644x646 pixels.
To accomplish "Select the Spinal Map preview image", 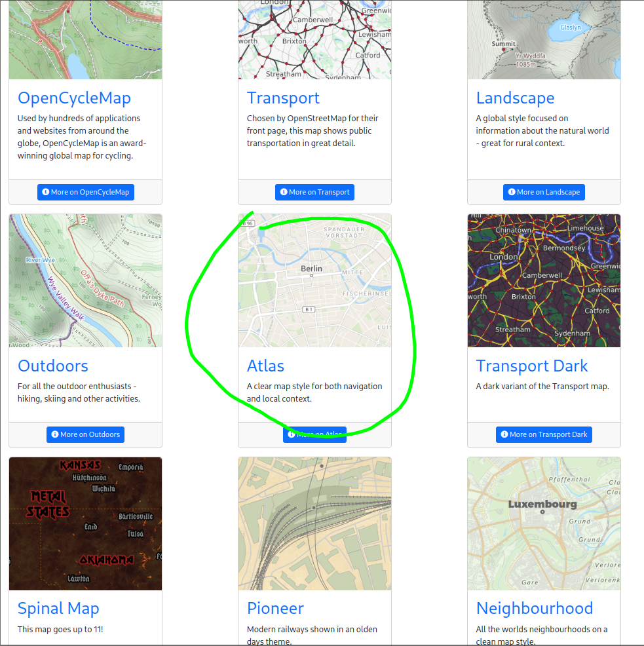I will pos(85,523).
